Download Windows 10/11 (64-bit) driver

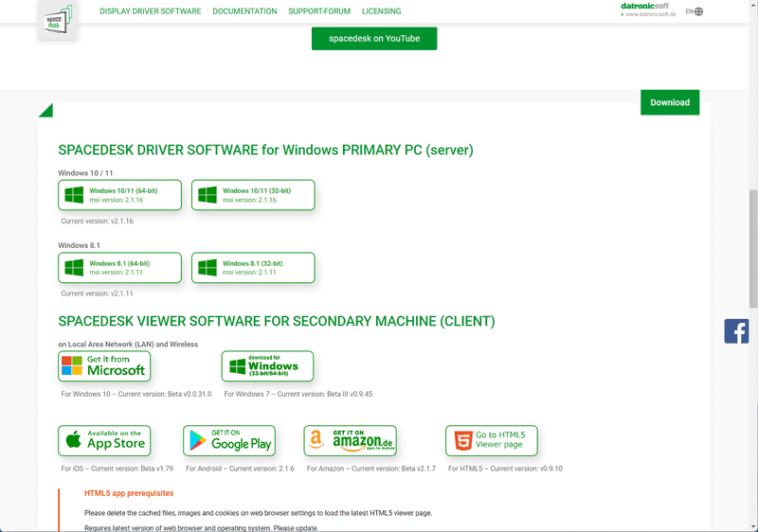point(120,195)
